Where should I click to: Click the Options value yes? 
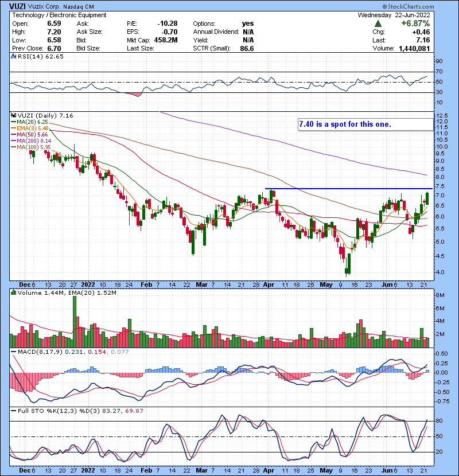[x=248, y=24]
